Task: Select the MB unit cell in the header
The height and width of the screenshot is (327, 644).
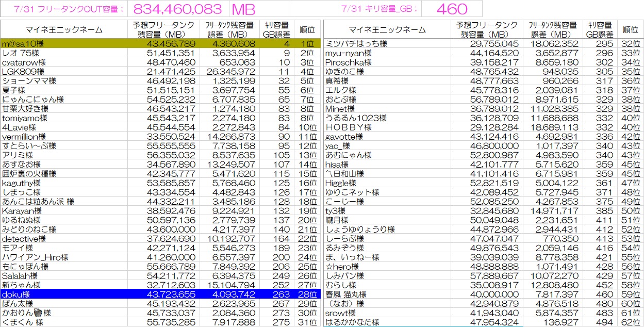Action: click(258, 9)
